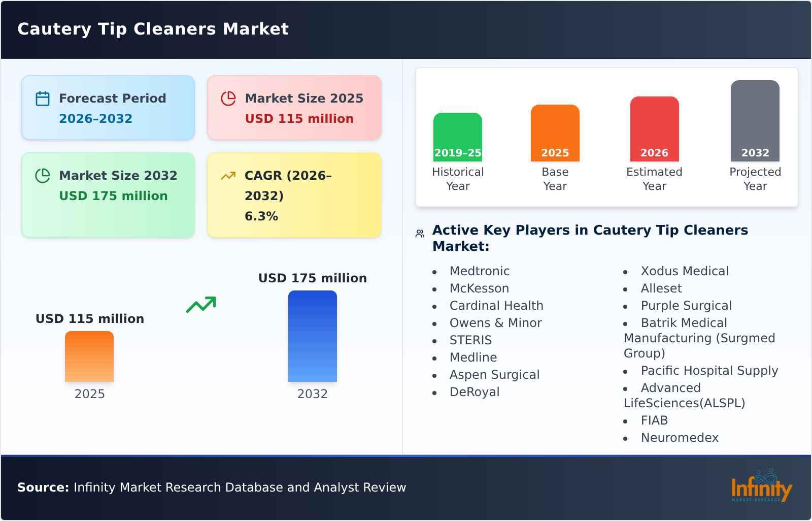Click the red USD 115 million card value
812x521 pixels.
coord(299,119)
